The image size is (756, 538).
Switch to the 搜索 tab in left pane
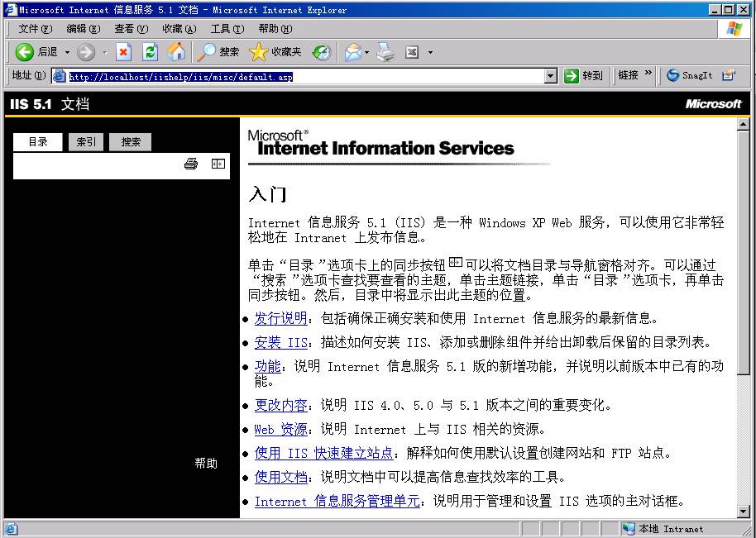click(130, 142)
